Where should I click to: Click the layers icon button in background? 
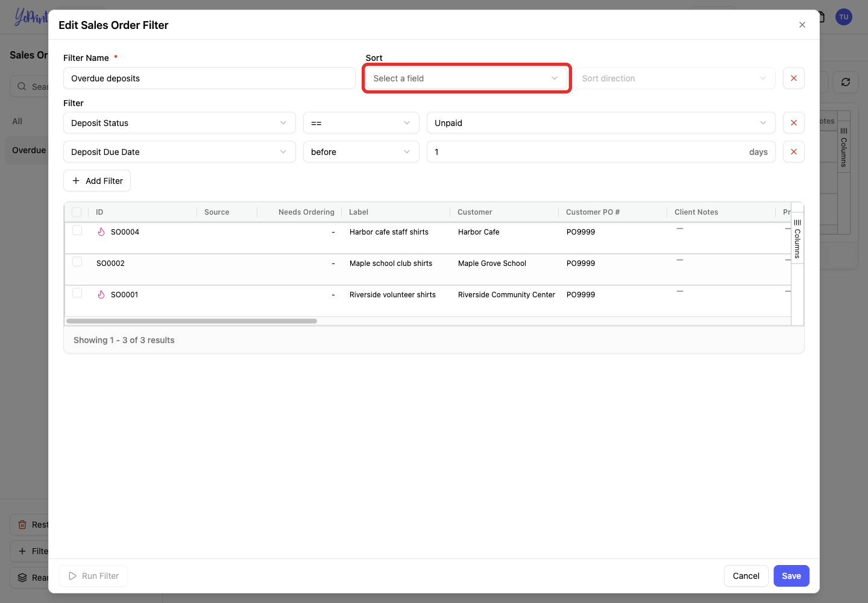point(22,578)
